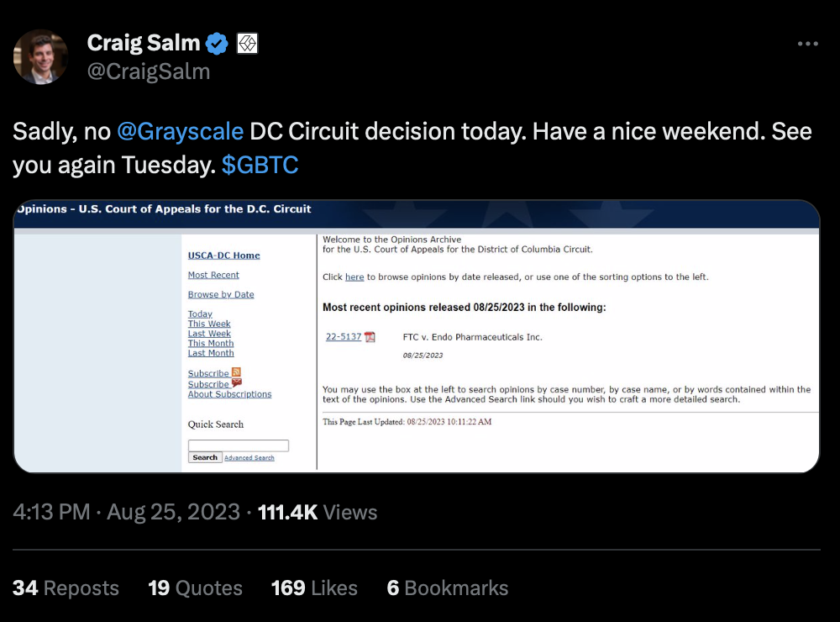Screen dimensions: 840x622
Task: Open the Browse by Date link
Action: click(x=221, y=294)
